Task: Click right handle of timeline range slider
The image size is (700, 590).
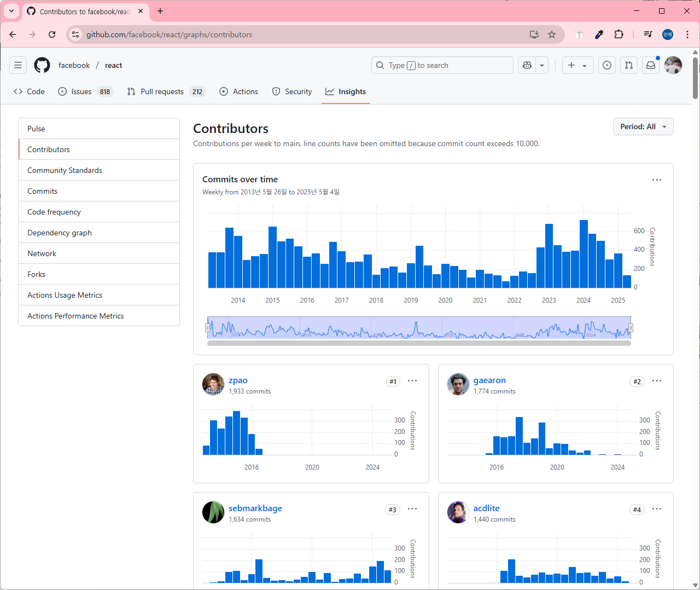Action: pyautogui.click(x=631, y=328)
